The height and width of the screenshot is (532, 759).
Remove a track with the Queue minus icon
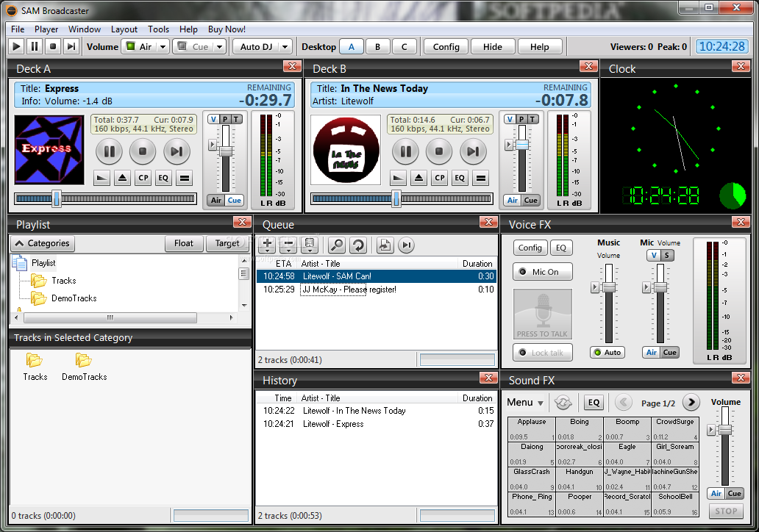(287, 245)
